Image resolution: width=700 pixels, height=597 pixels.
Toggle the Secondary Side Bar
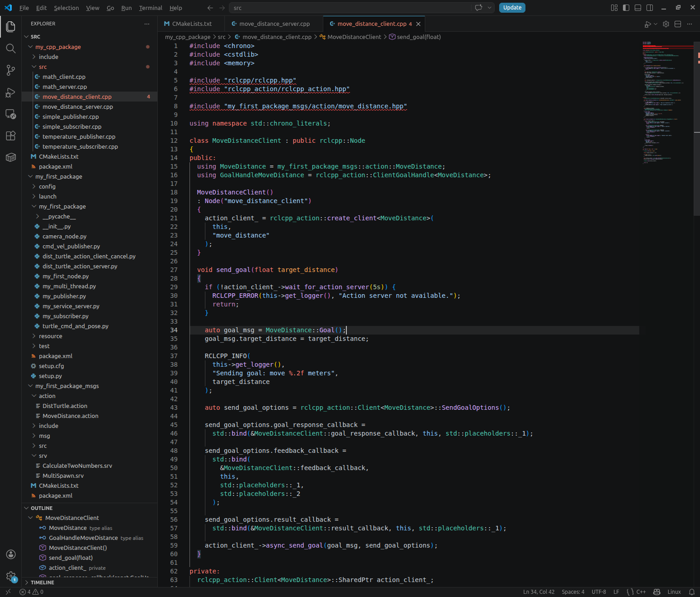pyautogui.click(x=650, y=8)
